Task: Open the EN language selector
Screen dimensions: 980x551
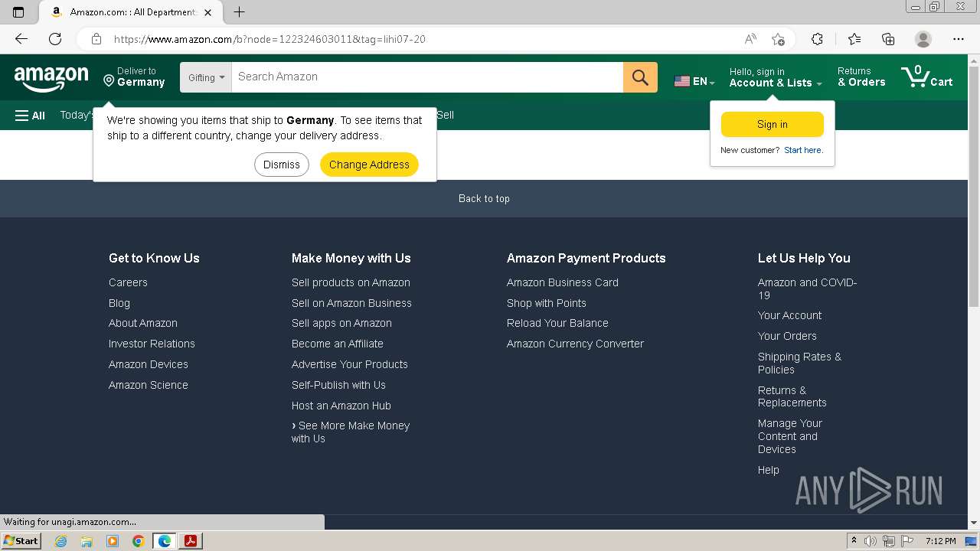Action: pos(694,81)
